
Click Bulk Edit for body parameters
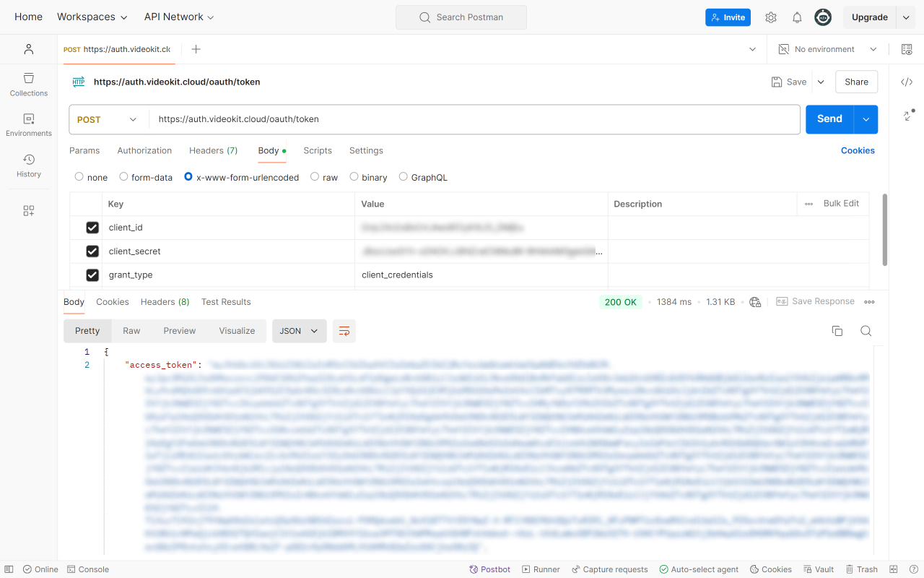(x=841, y=204)
